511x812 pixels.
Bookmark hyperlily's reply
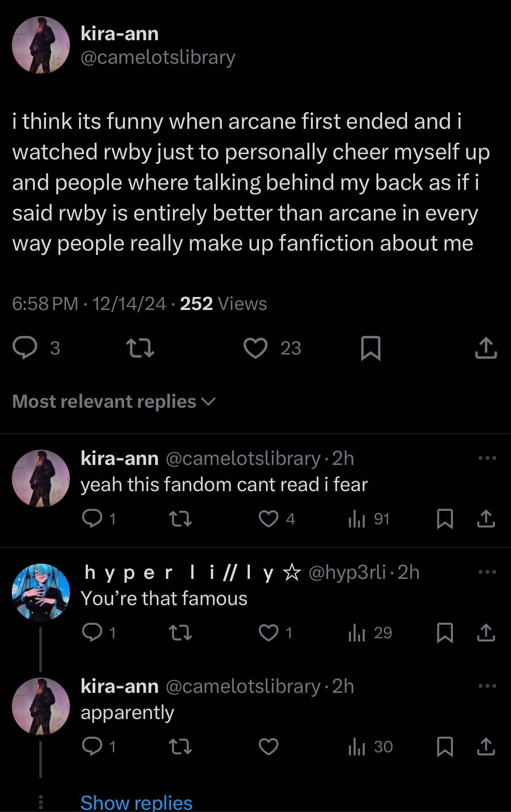445,633
